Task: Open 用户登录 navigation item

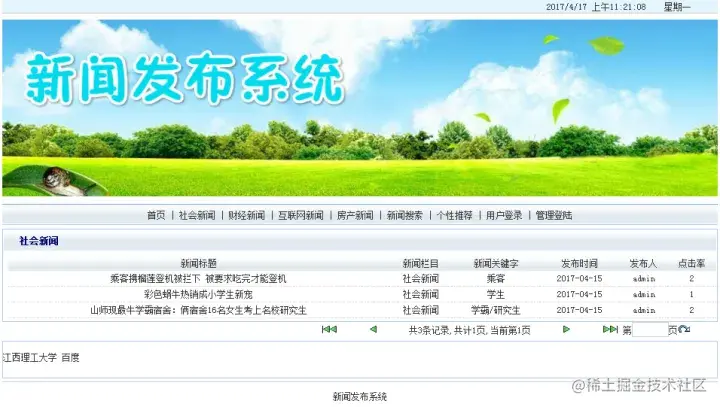Action: click(x=504, y=215)
